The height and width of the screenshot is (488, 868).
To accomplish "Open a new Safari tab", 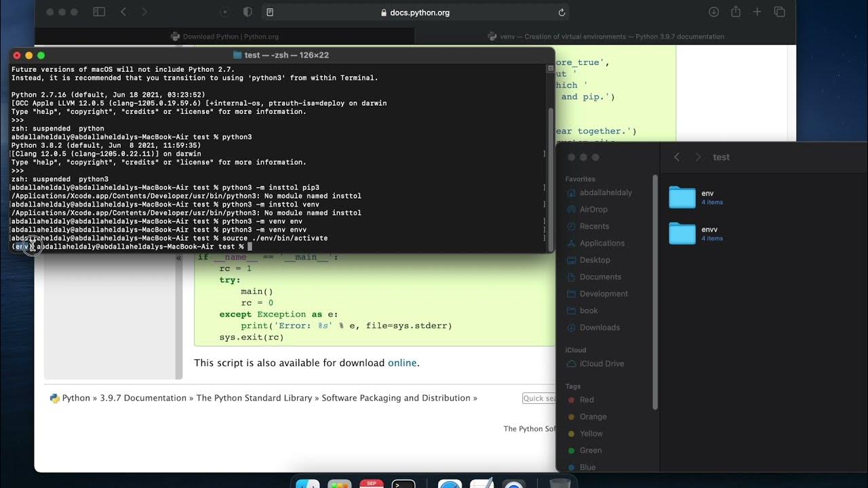I will [757, 12].
